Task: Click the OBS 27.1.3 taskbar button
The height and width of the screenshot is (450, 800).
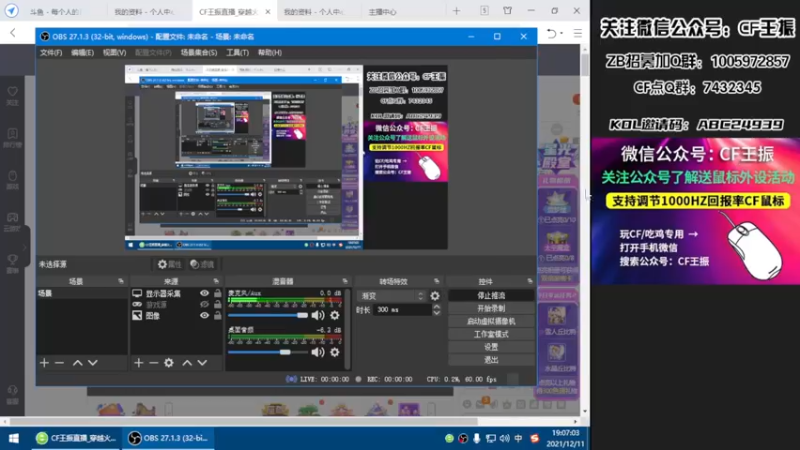Action: click(168, 438)
